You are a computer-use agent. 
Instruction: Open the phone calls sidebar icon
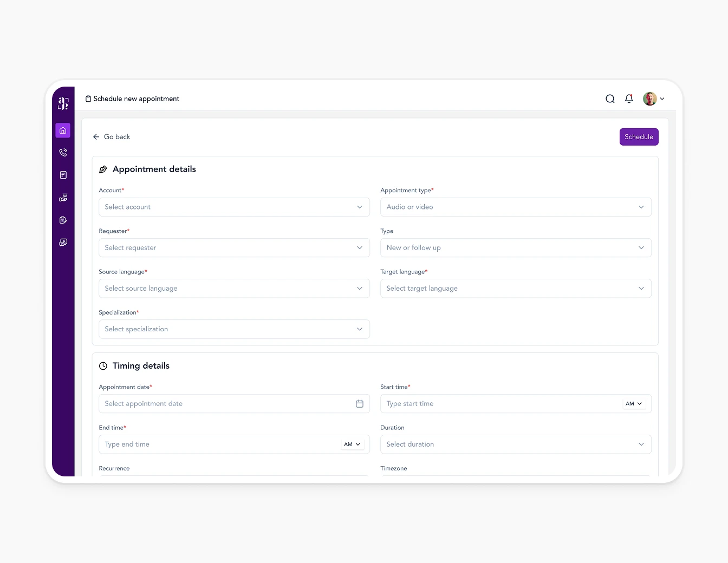[x=63, y=153]
